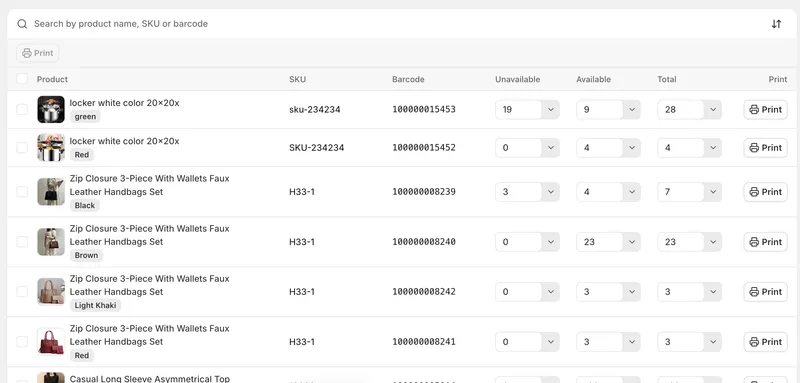Click the search magnifier icon
This screenshot has height=383, width=800.
[x=22, y=24]
